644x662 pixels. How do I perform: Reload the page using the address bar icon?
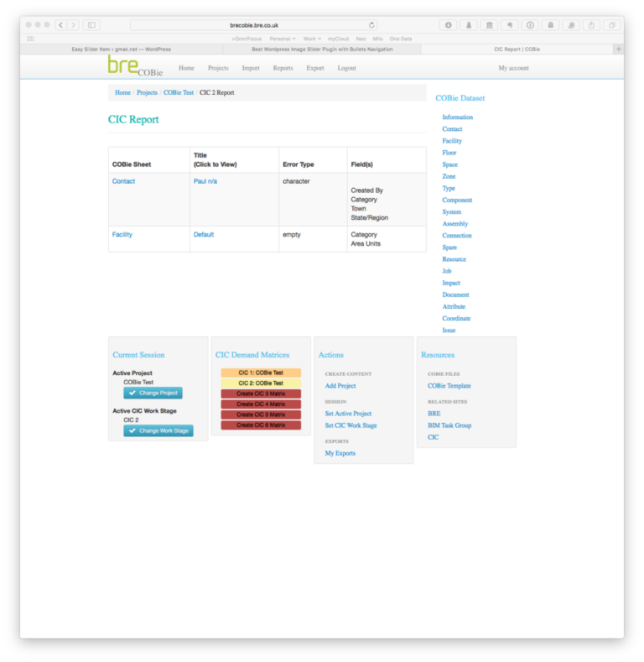[371, 25]
